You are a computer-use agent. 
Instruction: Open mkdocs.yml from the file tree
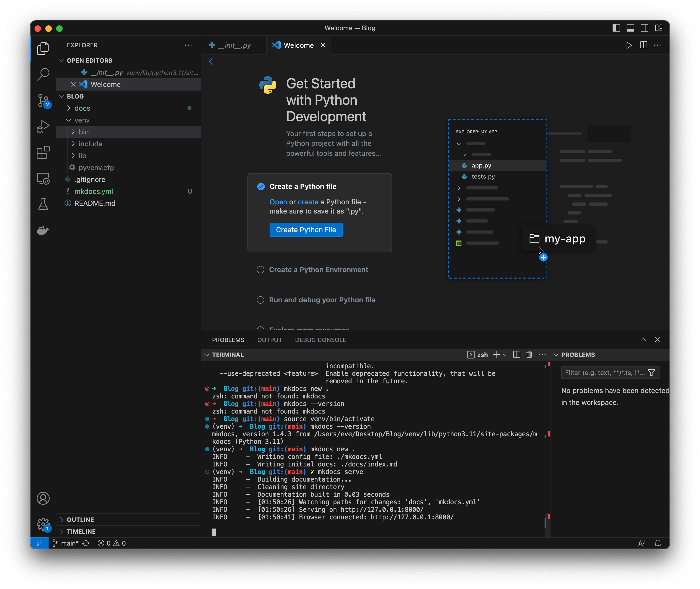[128, 191]
